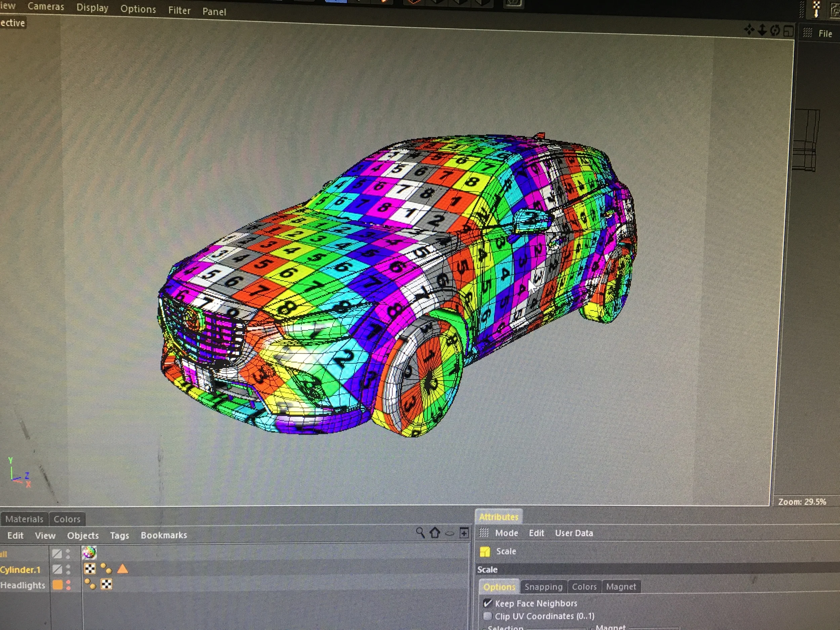Click the viewport zoom camera arrow icon
Screen dimensions: 840x630
pyautogui.click(x=762, y=30)
